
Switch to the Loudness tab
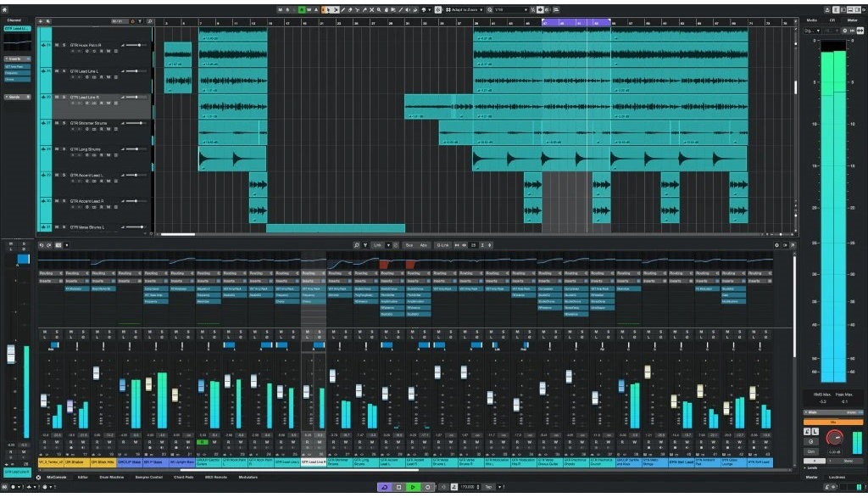tap(837, 477)
